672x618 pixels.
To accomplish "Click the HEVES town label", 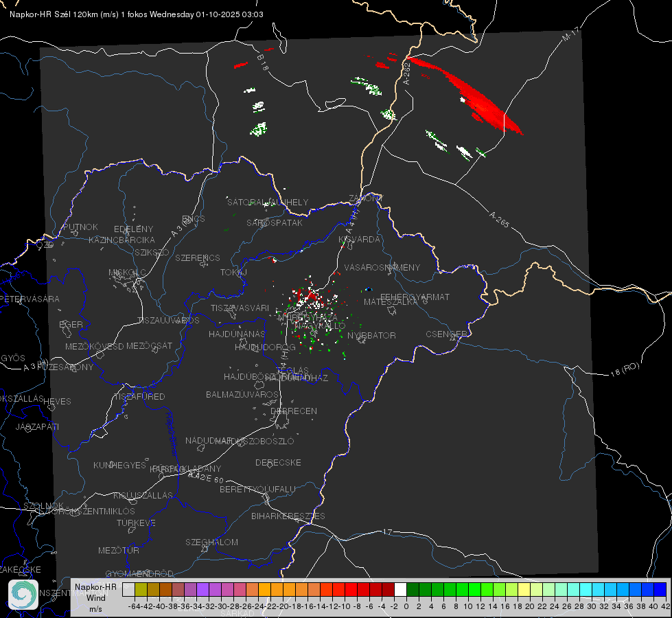I will click(57, 402).
